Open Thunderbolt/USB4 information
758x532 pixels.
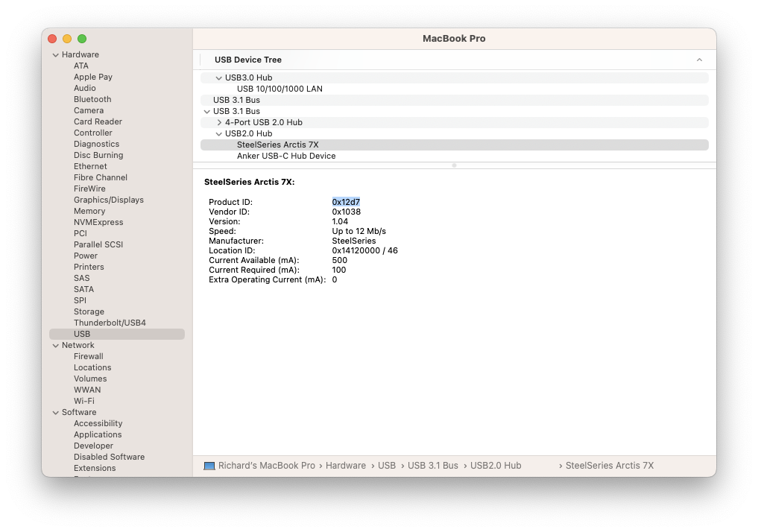(110, 323)
